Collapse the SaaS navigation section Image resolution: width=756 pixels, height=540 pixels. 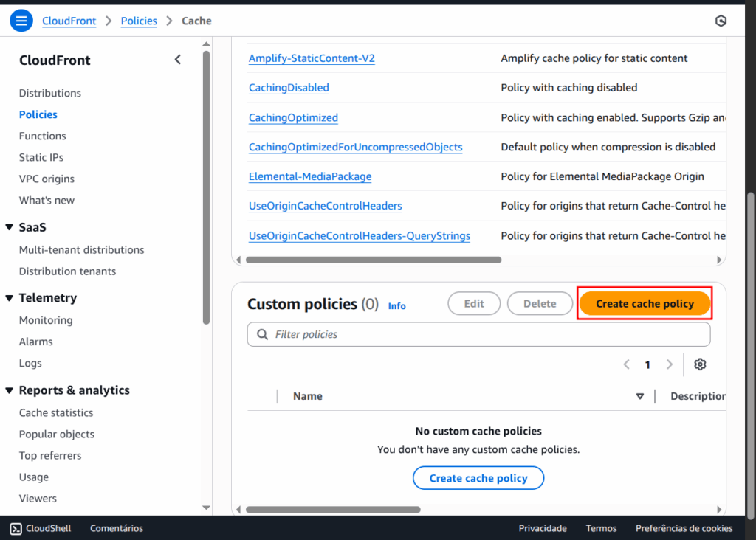[x=10, y=228]
